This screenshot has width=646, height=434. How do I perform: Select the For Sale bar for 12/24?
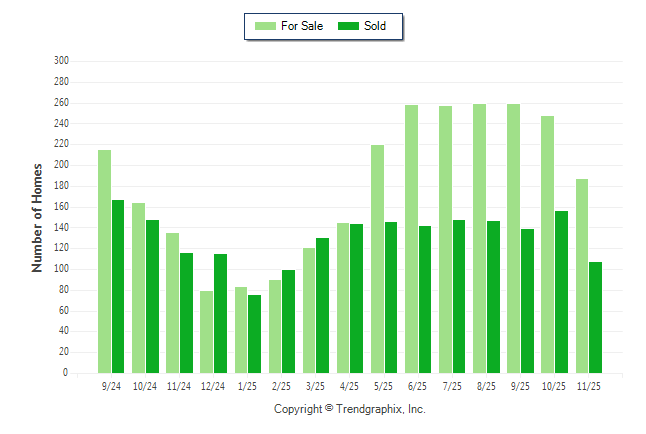(206, 331)
